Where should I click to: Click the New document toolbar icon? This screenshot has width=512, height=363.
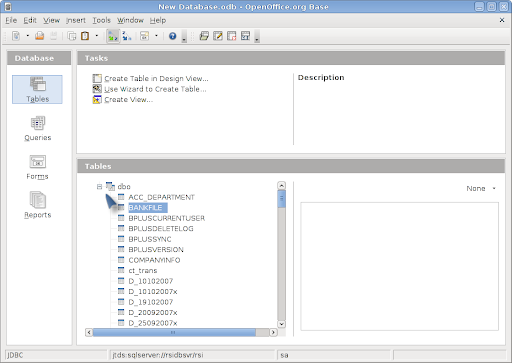coord(16,36)
